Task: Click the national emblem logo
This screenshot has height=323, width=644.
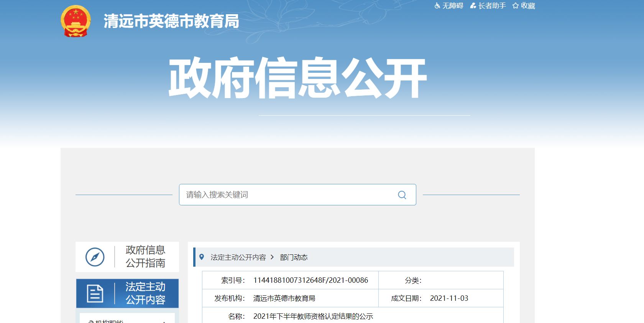Action: [76, 21]
